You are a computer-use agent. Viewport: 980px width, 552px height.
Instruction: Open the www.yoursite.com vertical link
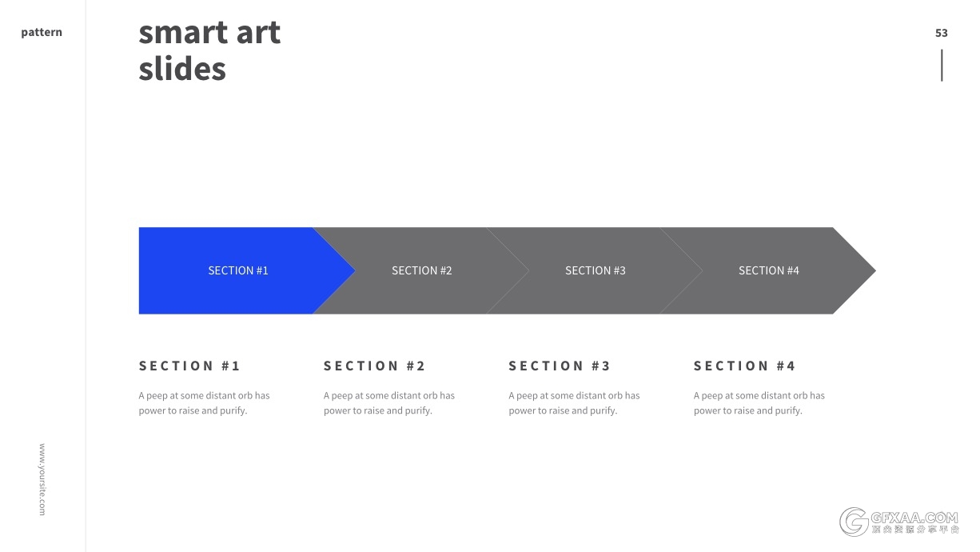pyautogui.click(x=42, y=479)
